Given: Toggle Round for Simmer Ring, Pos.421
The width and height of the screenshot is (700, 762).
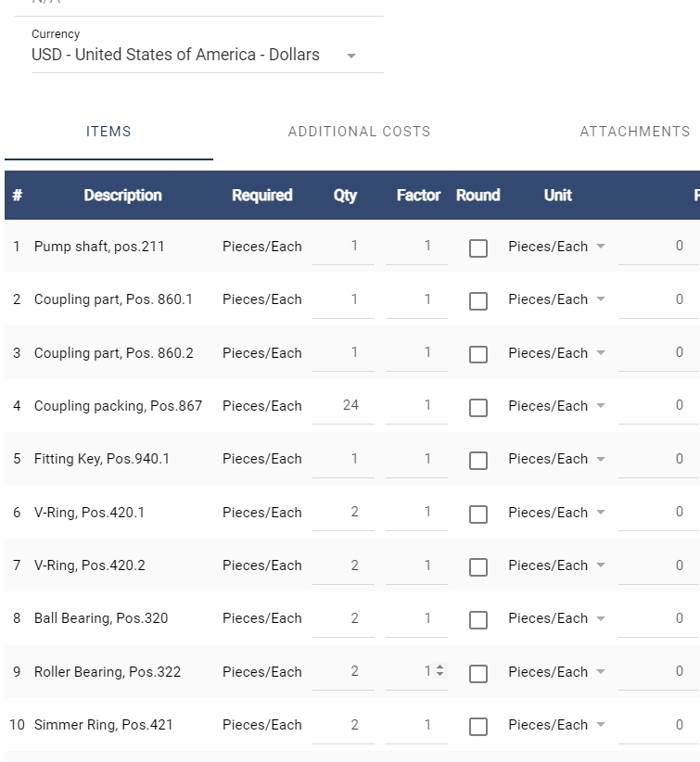Looking at the screenshot, I should pos(478,727).
